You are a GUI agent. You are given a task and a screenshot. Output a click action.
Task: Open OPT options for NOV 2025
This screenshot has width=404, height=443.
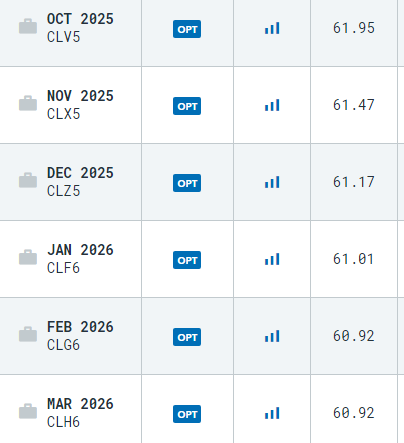pos(187,106)
